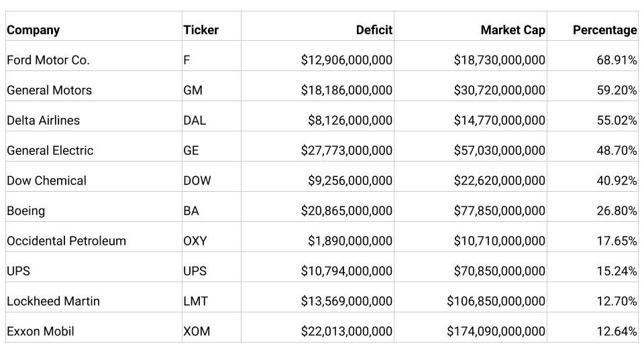Select the Ford Motor Co. cell

tap(48, 60)
